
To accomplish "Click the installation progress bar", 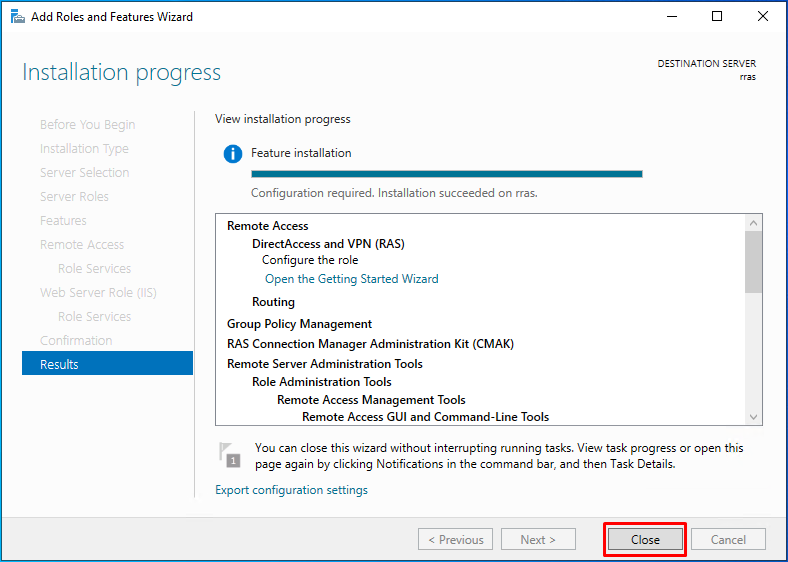I will 447,174.
